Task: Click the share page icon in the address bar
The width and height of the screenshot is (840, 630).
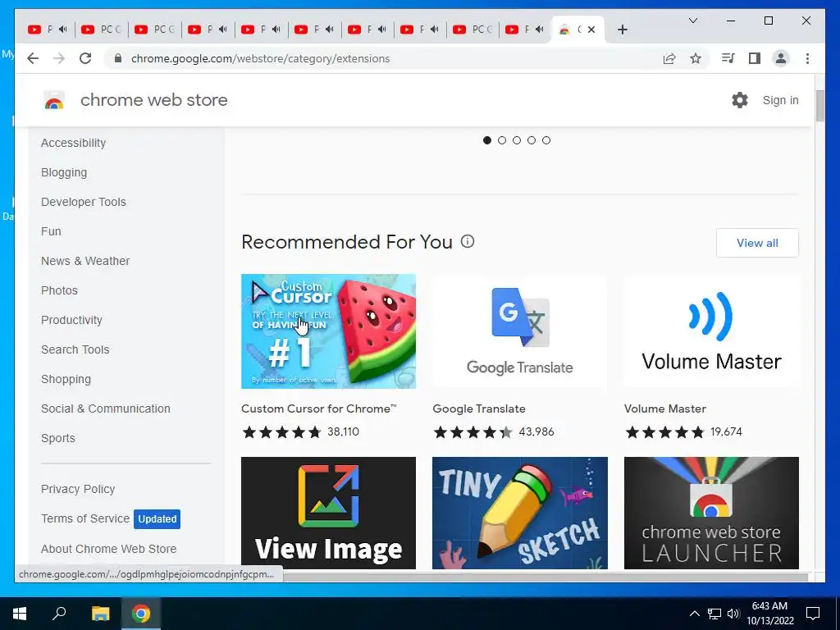Action: 669,58
